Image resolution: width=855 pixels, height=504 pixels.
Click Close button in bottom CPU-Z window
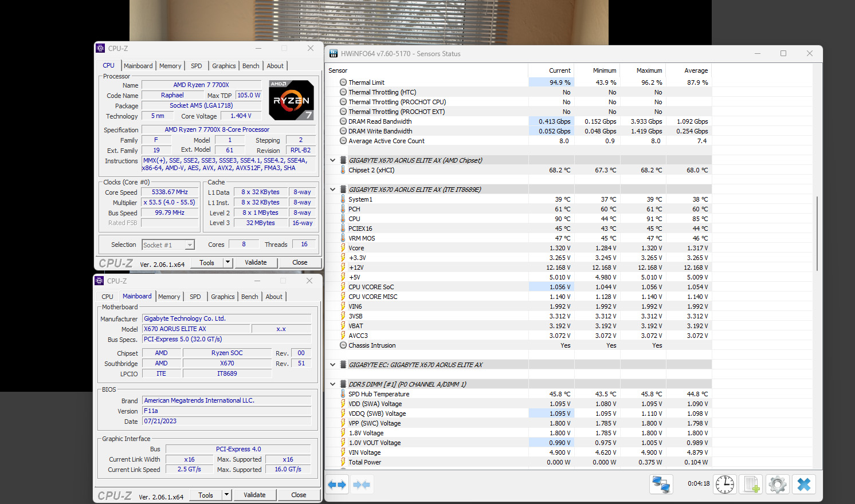(299, 495)
